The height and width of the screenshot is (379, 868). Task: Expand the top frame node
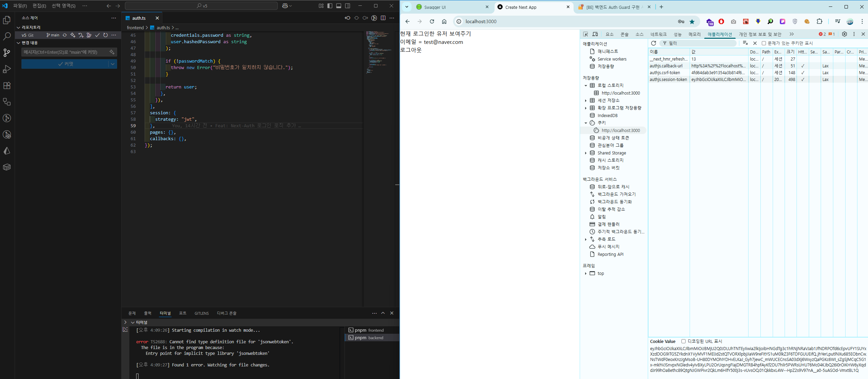(586, 274)
